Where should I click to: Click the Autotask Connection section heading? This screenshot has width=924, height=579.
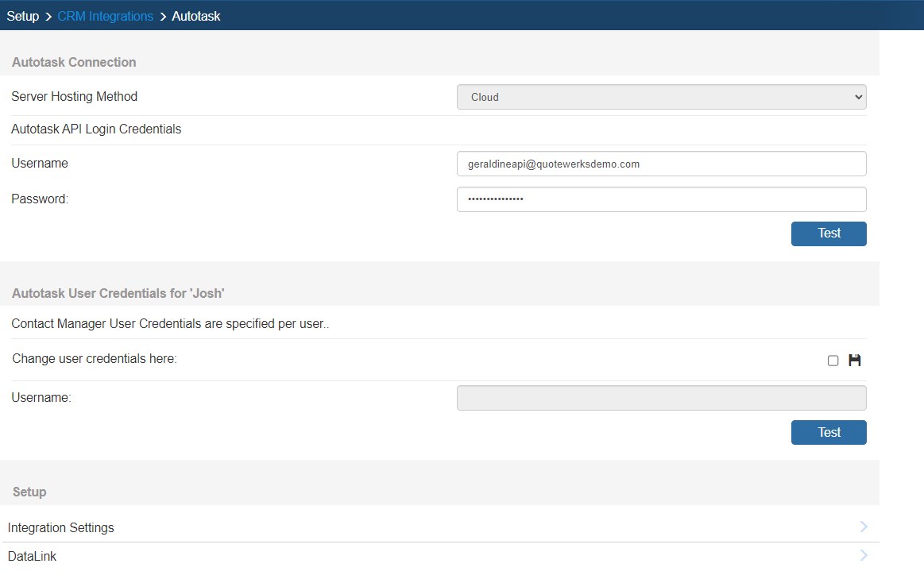(74, 62)
